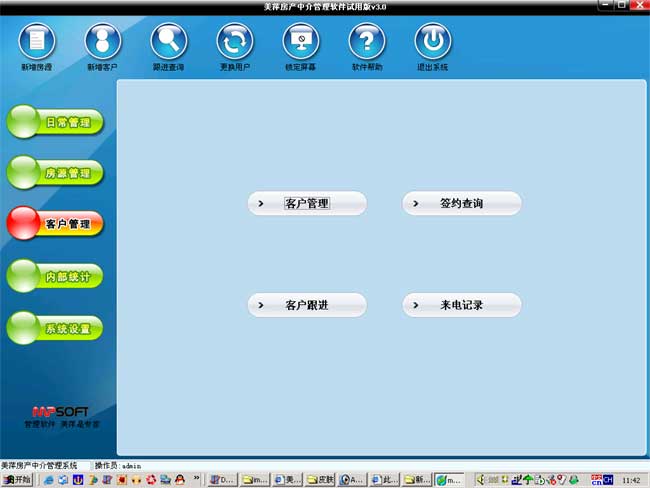Open the 新增客户 add customer icon
The image size is (650, 488).
point(103,42)
